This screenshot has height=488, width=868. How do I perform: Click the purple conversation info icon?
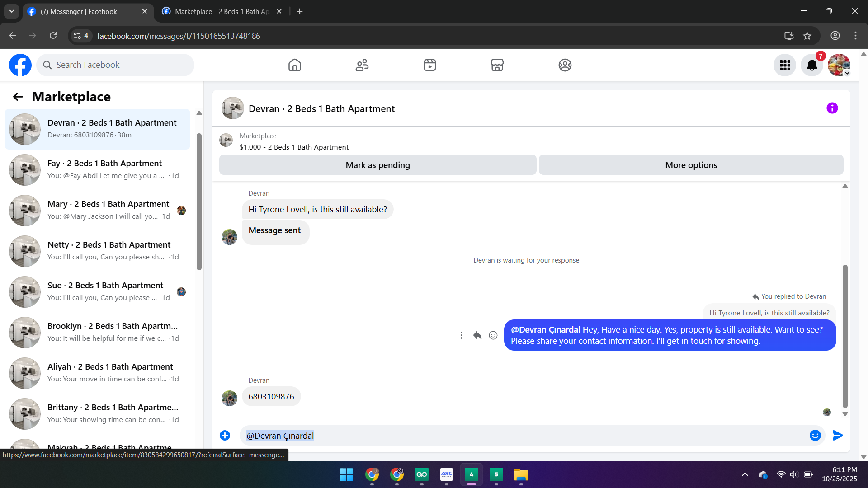pos(832,108)
